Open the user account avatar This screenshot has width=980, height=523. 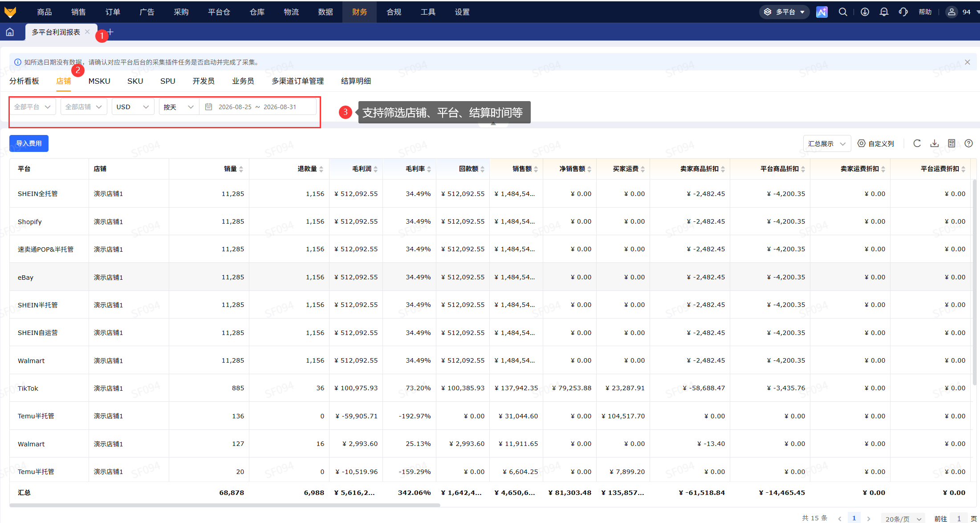click(952, 12)
